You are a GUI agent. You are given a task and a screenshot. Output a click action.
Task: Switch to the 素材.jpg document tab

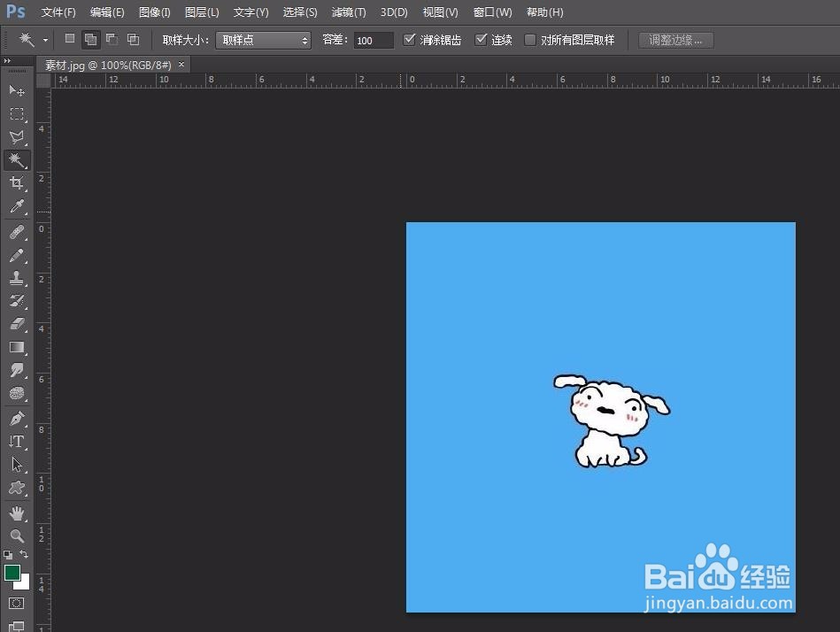(108, 65)
